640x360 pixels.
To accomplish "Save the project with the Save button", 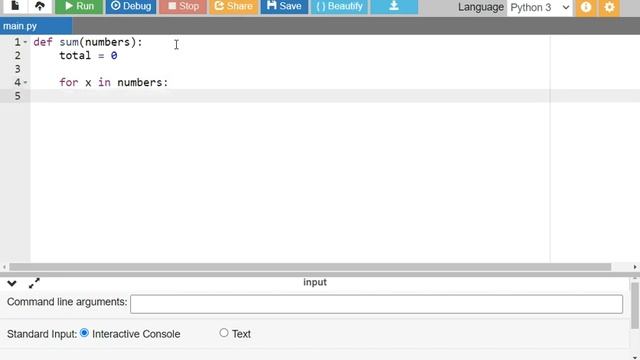I will pyautogui.click(x=284, y=6).
